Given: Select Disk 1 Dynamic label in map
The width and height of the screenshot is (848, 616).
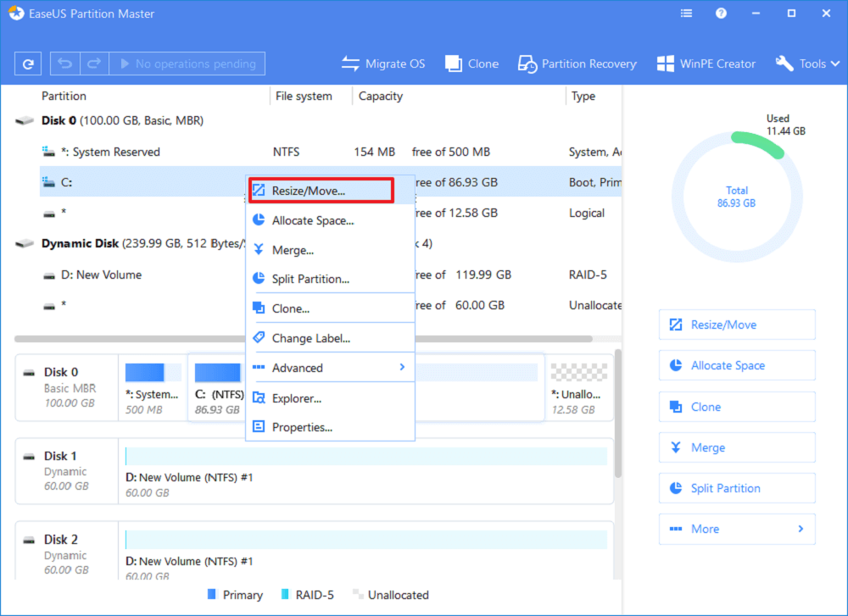Looking at the screenshot, I should click(x=67, y=470).
